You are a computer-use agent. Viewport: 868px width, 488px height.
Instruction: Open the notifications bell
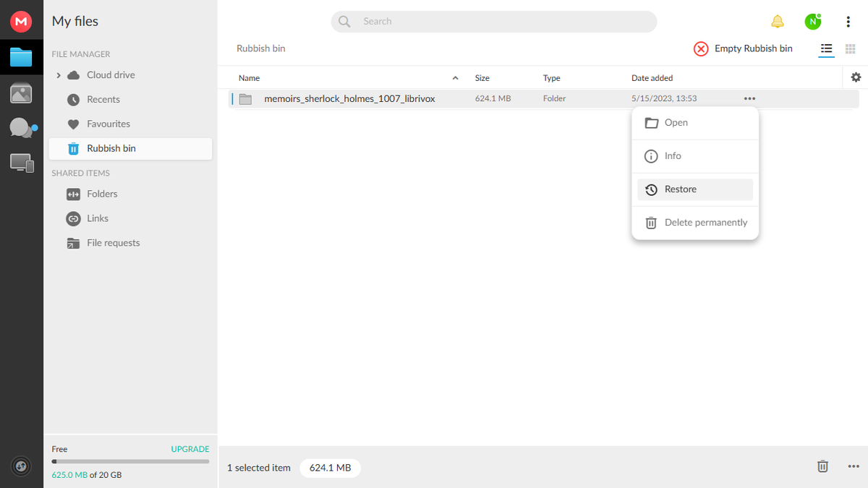778,21
